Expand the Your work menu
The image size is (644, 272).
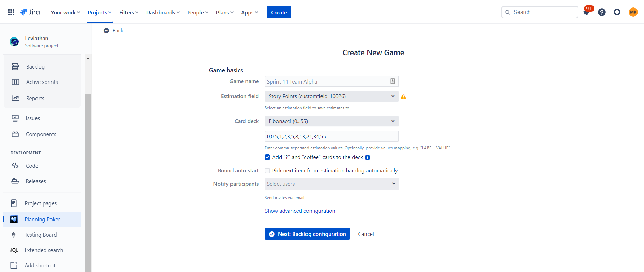[65, 12]
